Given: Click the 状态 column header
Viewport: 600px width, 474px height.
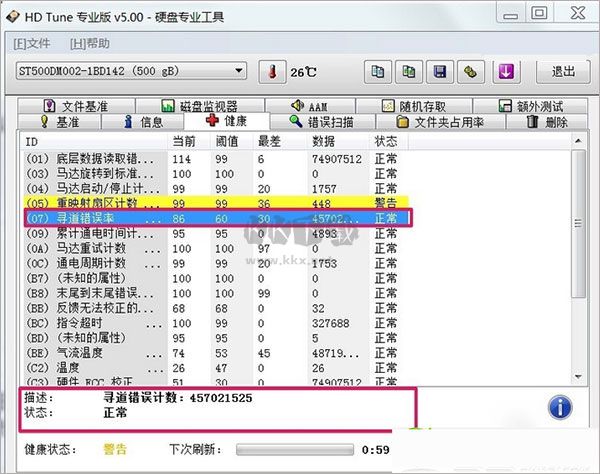Looking at the screenshot, I should click(388, 142).
